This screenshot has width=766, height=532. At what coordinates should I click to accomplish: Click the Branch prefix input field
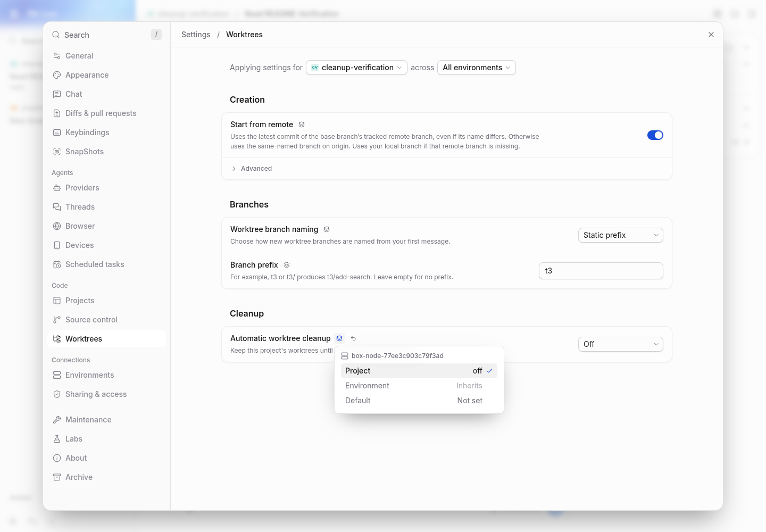click(601, 271)
